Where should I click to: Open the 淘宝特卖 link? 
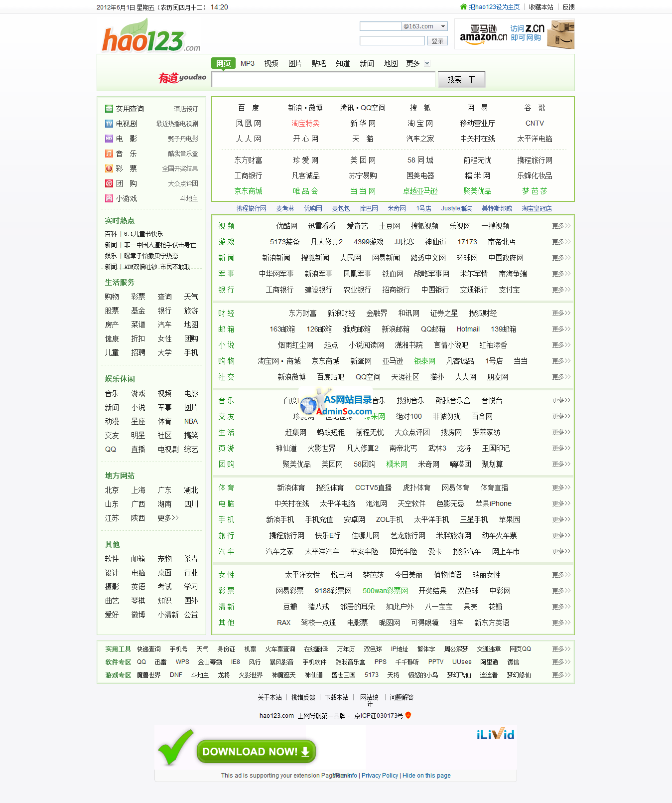(x=305, y=123)
